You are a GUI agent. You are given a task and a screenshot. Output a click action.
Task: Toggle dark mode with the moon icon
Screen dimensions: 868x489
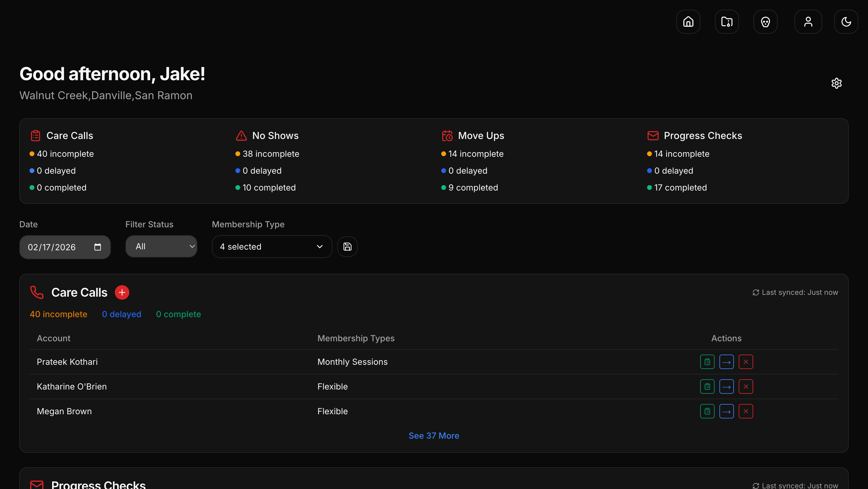[846, 22]
